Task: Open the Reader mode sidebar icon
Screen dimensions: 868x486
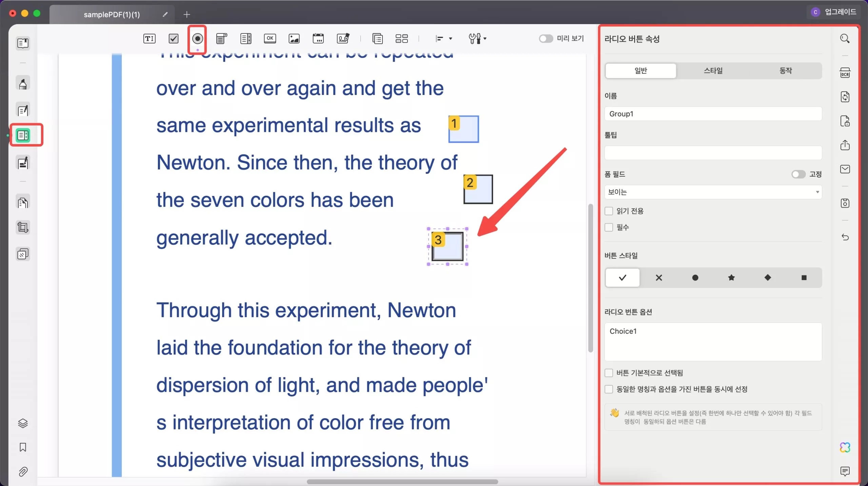Action: (x=23, y=43)
